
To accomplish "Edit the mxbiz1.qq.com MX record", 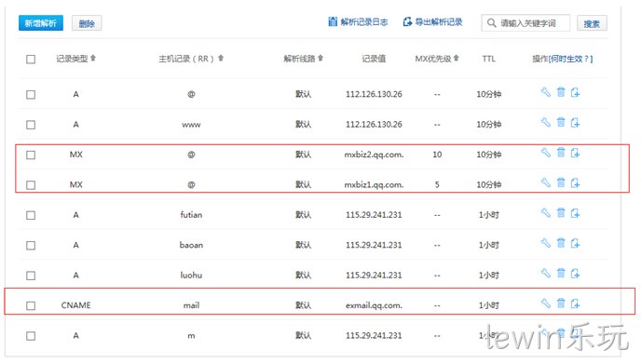I will click(545, 182).
